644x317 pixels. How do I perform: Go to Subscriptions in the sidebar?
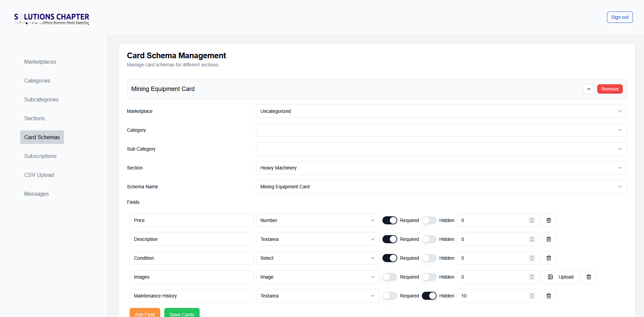[40, 156]
